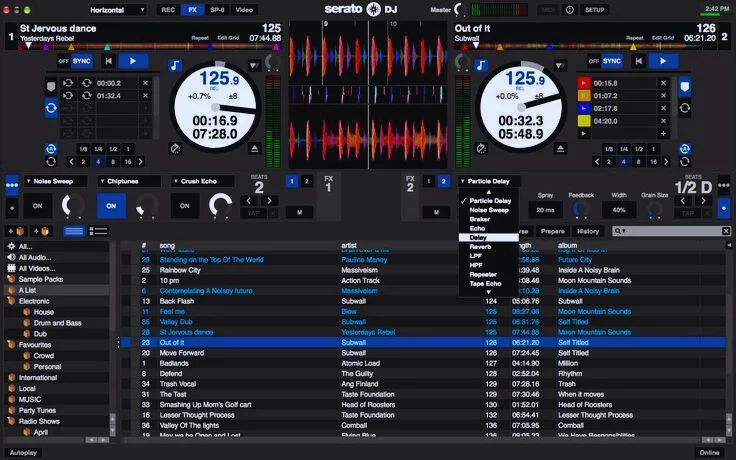Open the deck 2 tempo range dropdown arrow
The height and width of the screenshot is (460, 736).
[560, 66]
